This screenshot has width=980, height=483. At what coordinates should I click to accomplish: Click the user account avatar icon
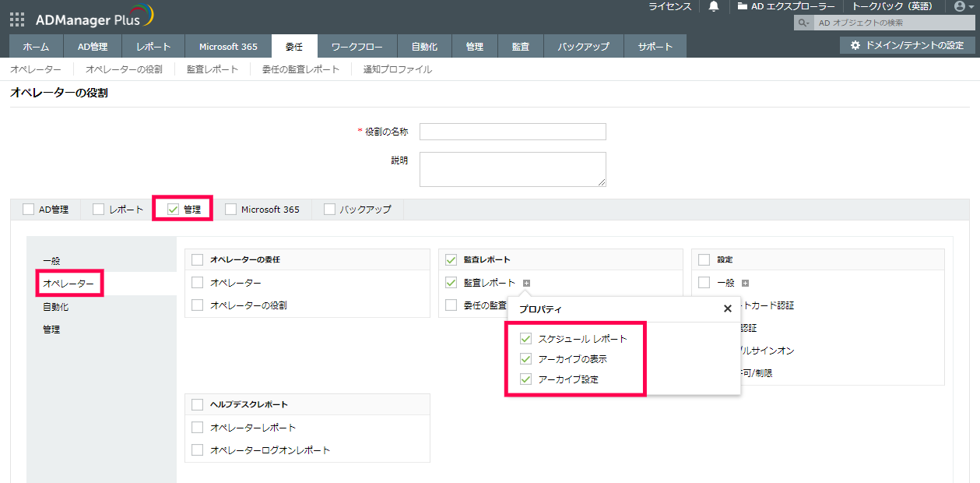pos(960,7)
